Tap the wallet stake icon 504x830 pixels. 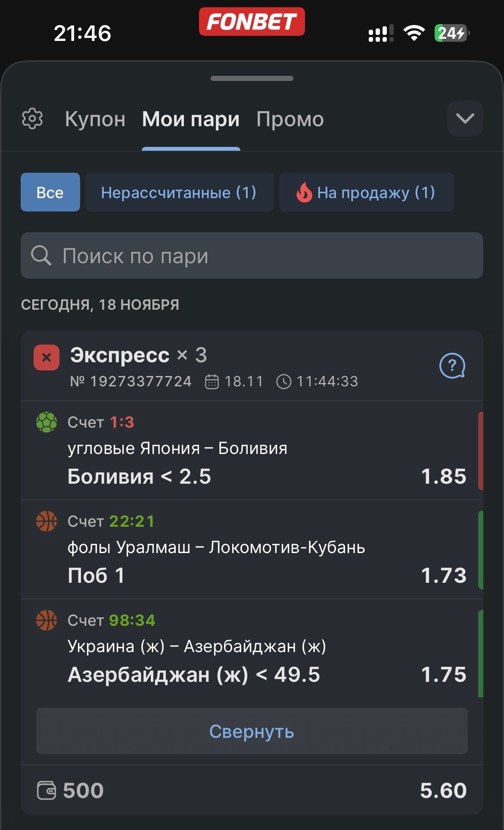47,790
